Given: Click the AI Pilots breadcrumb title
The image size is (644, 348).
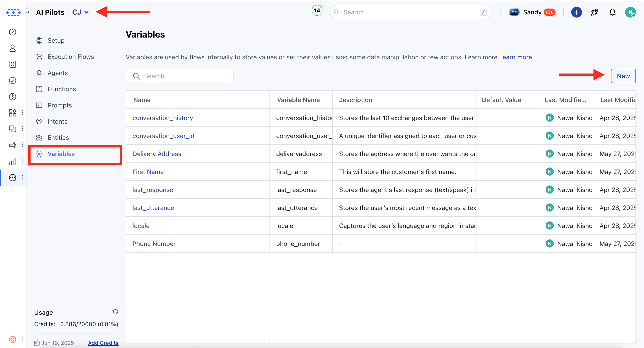Looking at the screenshot, I should pos(50,12).
